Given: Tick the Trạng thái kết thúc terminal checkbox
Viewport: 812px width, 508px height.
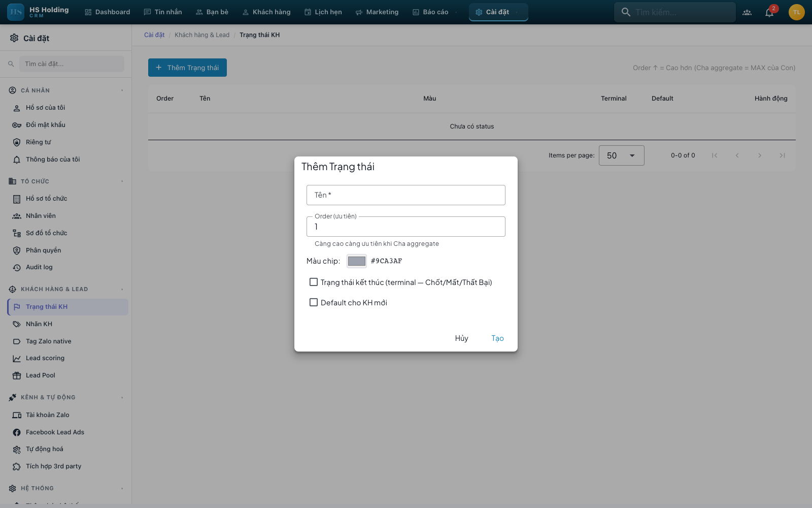Looking at the screenshot, I should coord(314,282).
